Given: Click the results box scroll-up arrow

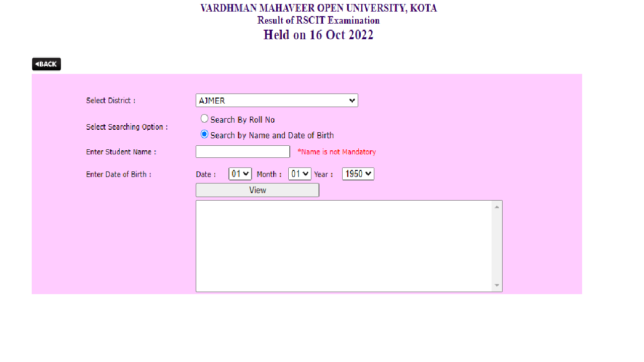Looking at the screenshot, I should coord(497,207).
